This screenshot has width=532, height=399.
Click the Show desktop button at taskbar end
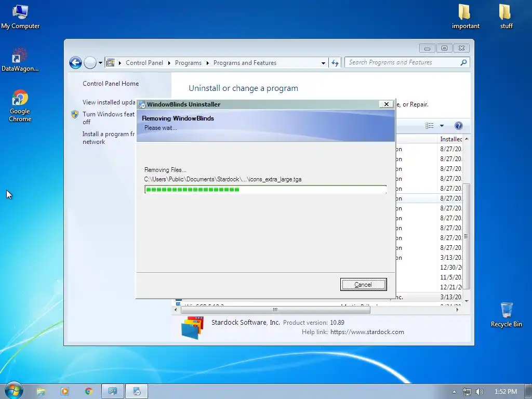528,392
